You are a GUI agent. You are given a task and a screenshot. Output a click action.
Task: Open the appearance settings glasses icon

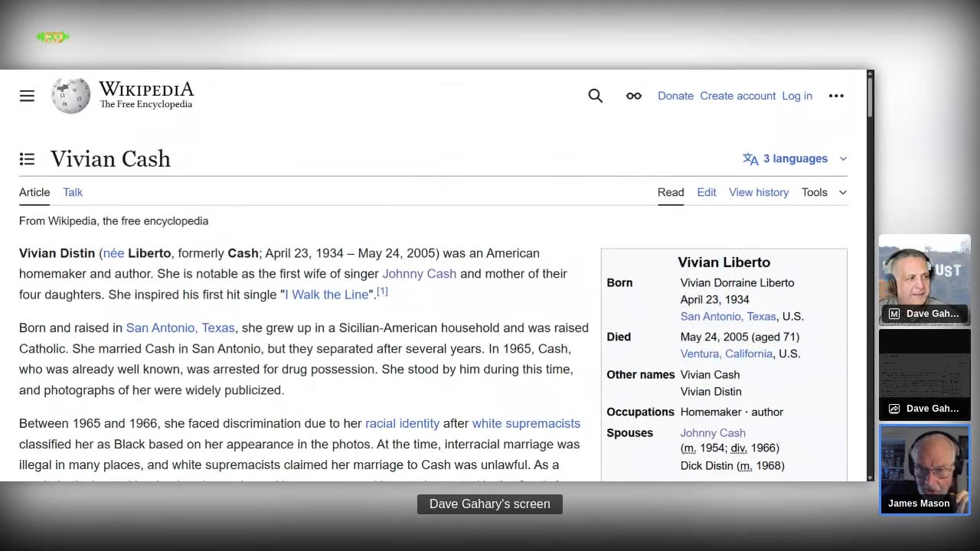[x=634, y=96]
